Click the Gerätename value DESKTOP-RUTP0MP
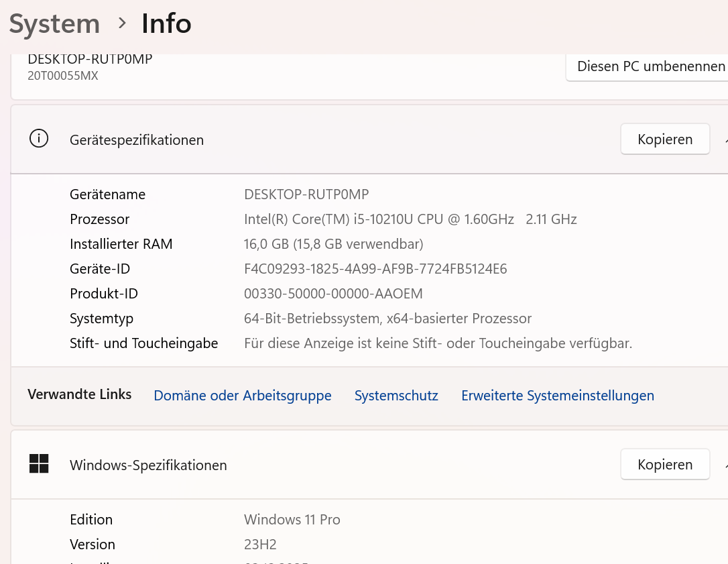 pyautogui.click(x=306, y=194)
